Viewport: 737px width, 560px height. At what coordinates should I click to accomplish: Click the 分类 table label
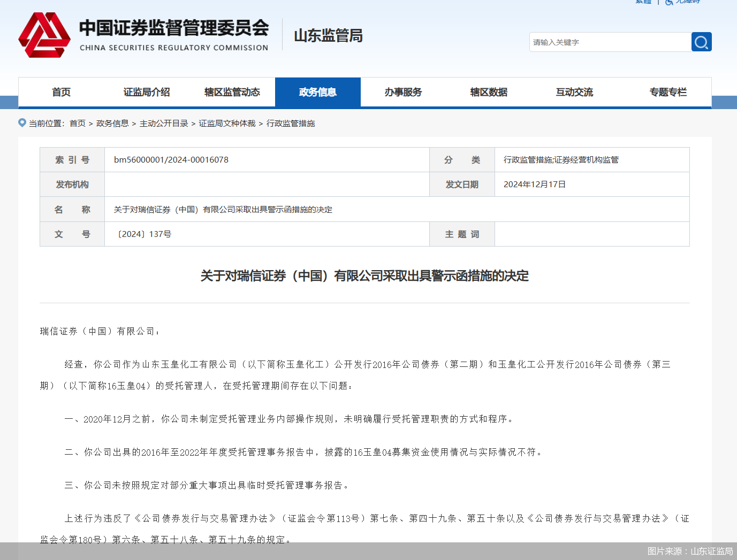point(462,160)
